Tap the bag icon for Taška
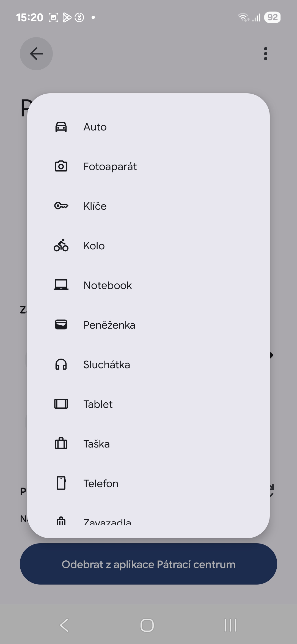Viewport: 297px width, 644px height. coord(61,444)
